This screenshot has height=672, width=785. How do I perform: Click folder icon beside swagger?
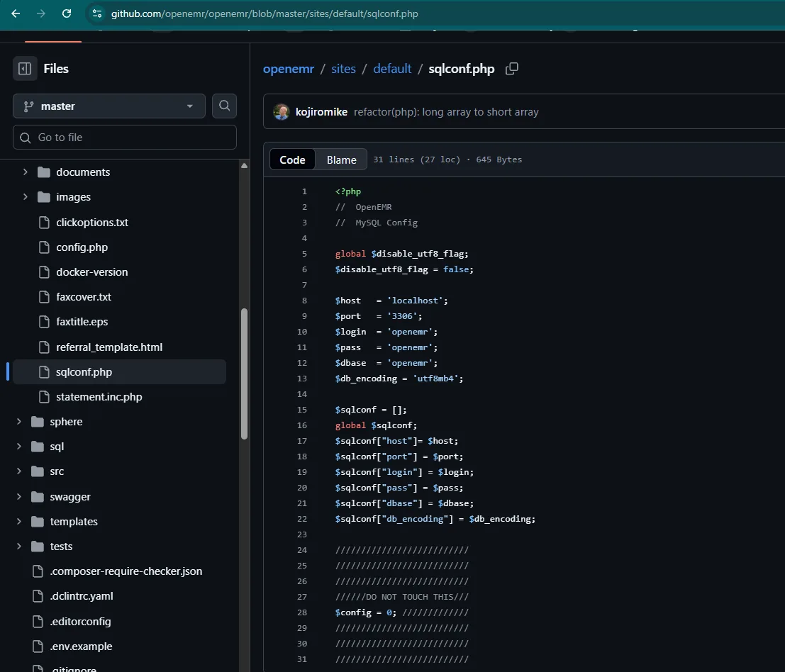point(38,496)
